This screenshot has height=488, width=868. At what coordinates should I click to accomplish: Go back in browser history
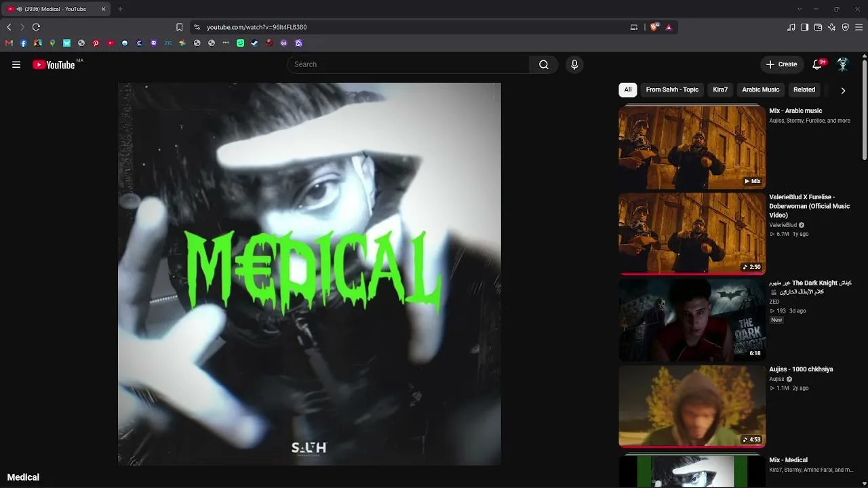(9, 27)
